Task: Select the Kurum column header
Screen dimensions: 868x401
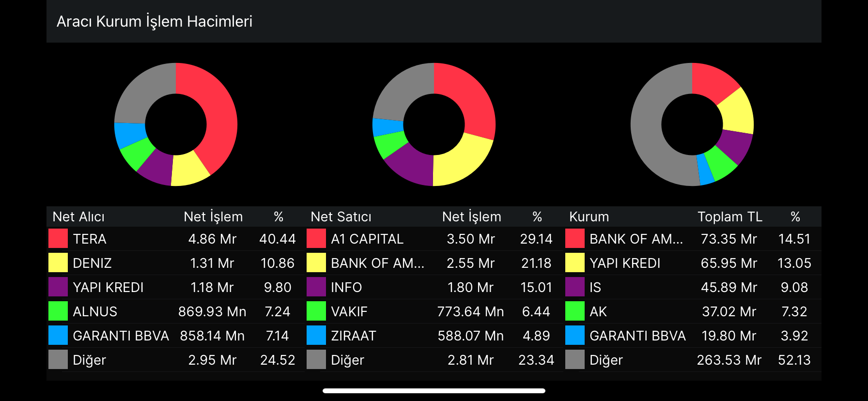Action: [x=589, y=216]
